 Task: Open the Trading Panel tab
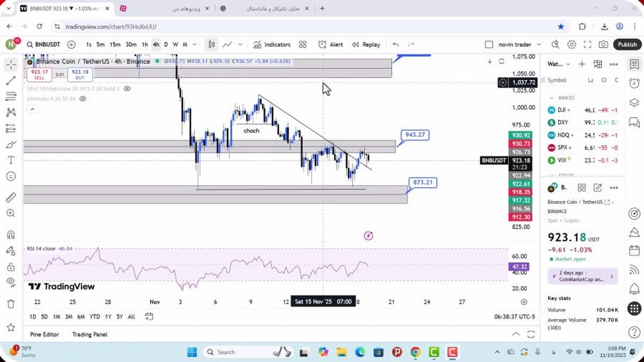tap(90, 334)
